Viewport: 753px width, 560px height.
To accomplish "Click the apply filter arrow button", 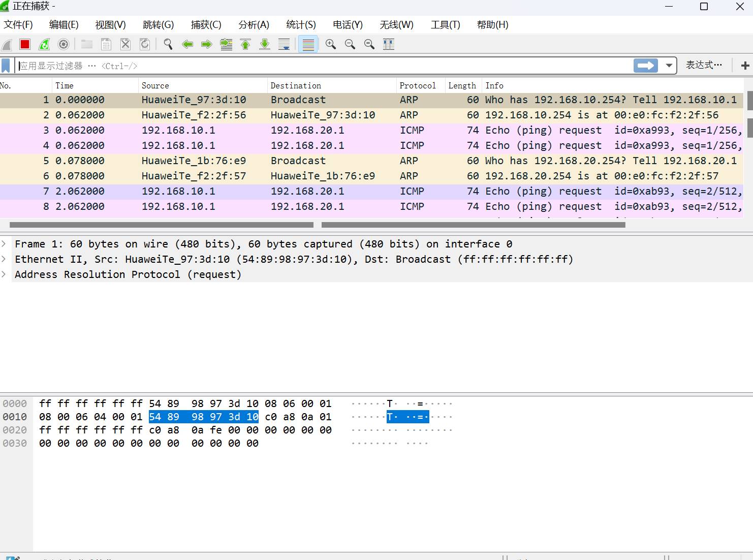I will [x=646, y=66].
